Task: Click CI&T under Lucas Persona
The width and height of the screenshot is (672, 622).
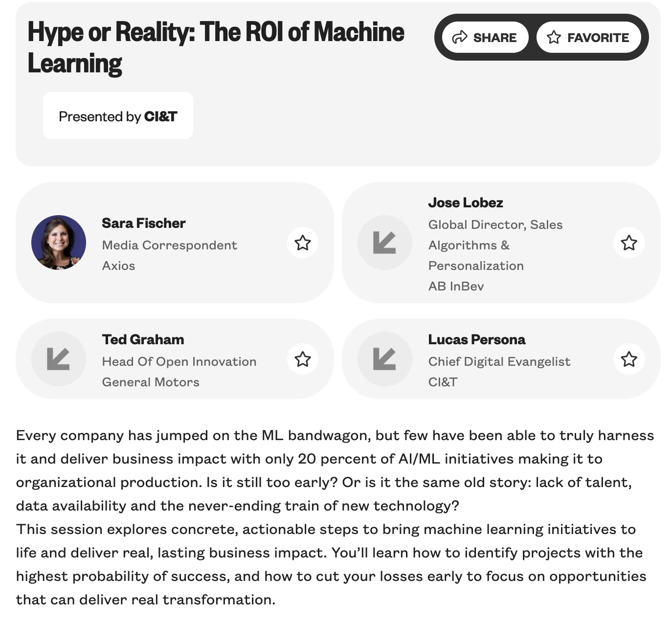Action: [x=443, y=382]
